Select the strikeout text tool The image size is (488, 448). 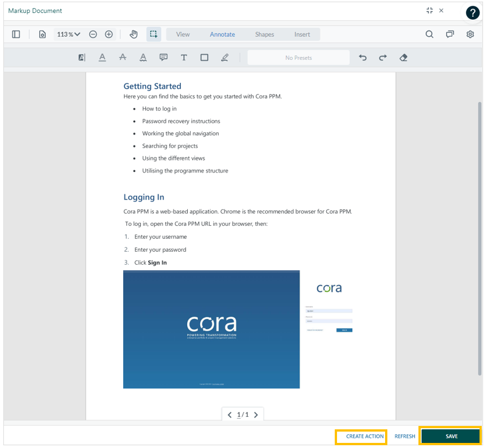click(123, 58)
